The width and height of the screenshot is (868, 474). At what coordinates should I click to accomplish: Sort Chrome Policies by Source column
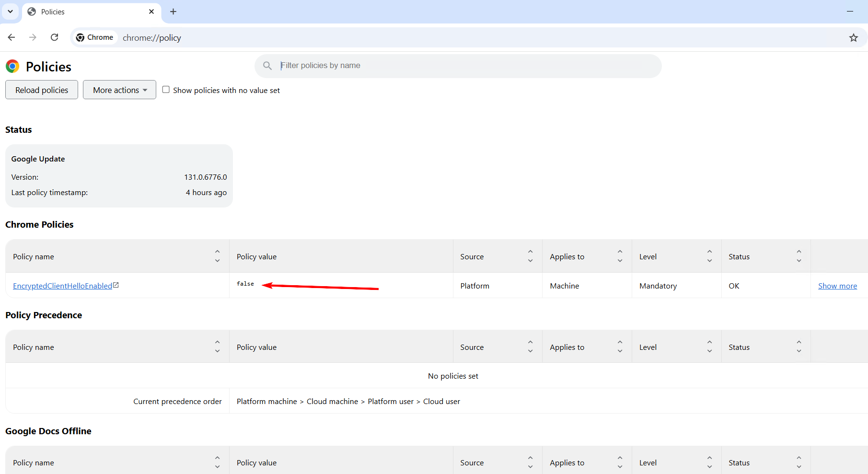coord(530,256)
